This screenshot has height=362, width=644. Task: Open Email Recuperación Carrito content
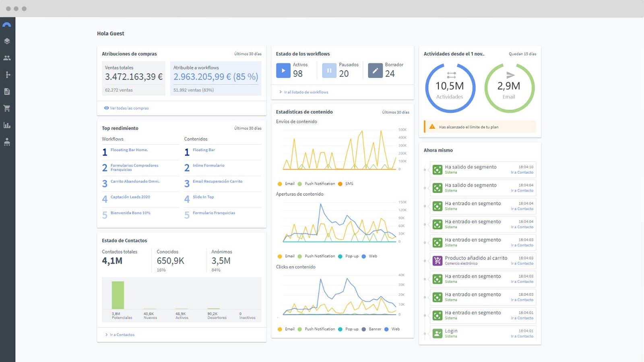click(x=217, y=181)
